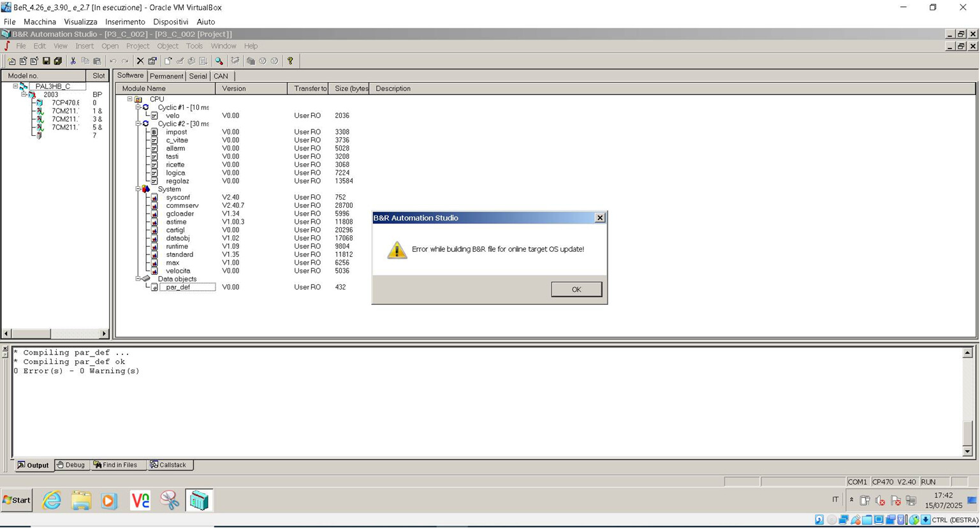Image resolution: width=980 pixels, height=528 pixels.
Task: Collapse the Cyclic #2 task class
Action: [138, 124]
